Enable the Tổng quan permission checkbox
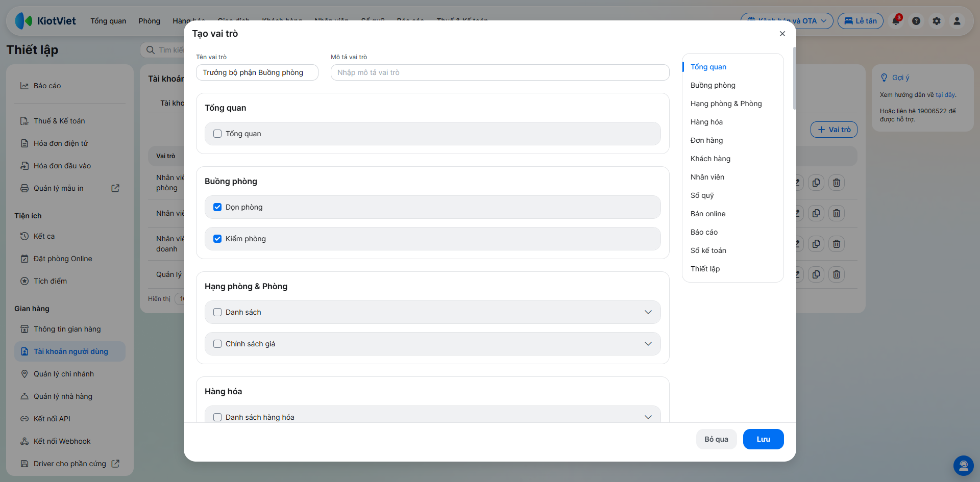Viewport: 980px width, 482px height. 217,134
